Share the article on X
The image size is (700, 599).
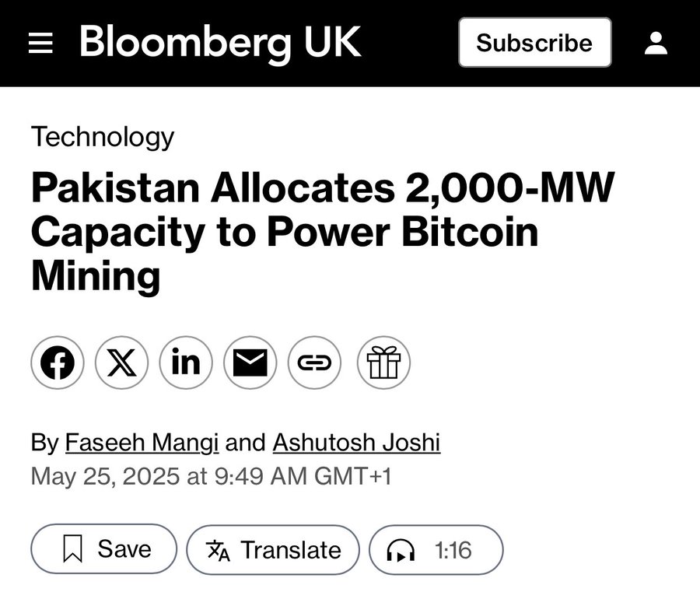(122, 363)
